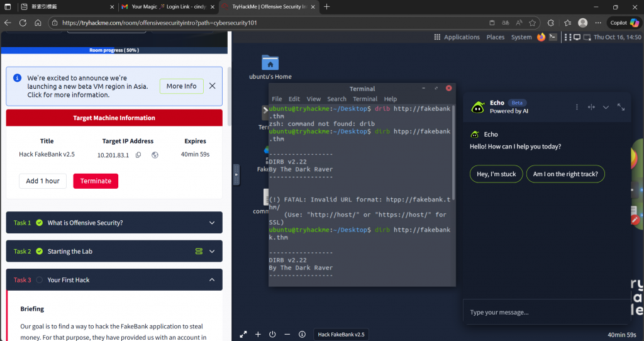Click the Hack FakeBank v2.5 toolbar label
Viewport: 644px width, 341px height.
pos(341,335)
